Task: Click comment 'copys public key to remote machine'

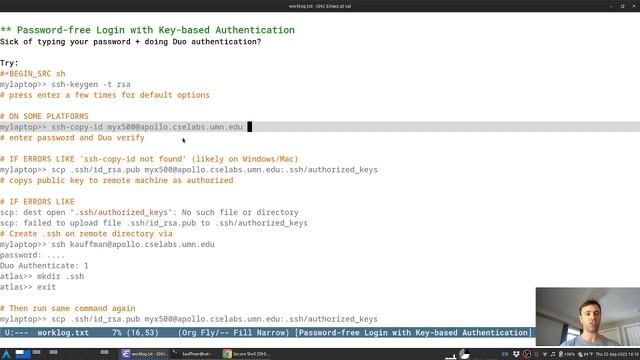Action: click(117, 180)
